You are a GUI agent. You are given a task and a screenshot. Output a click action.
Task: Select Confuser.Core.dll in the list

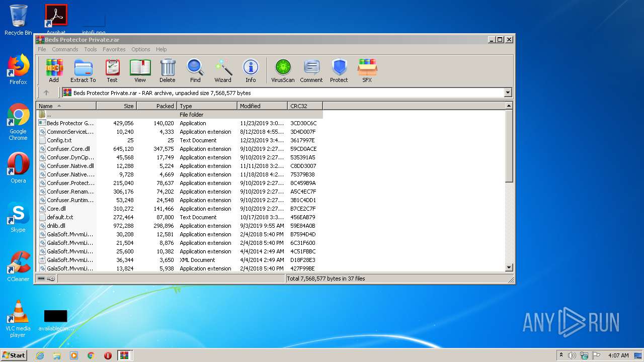[x=68, y=149]
